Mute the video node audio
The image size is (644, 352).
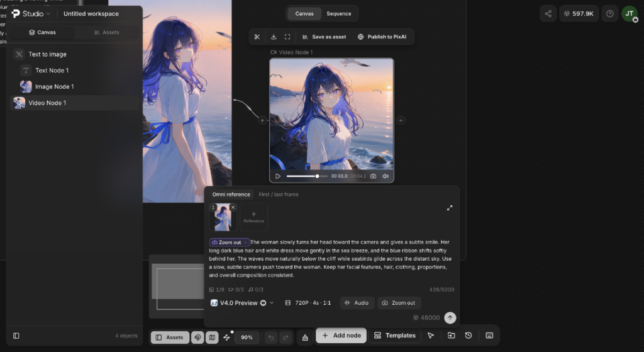(386, 176)
